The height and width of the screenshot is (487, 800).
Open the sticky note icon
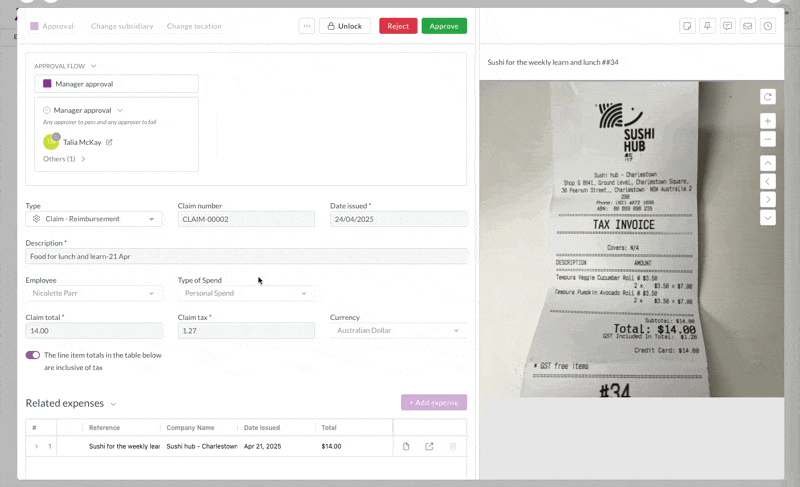687,26
